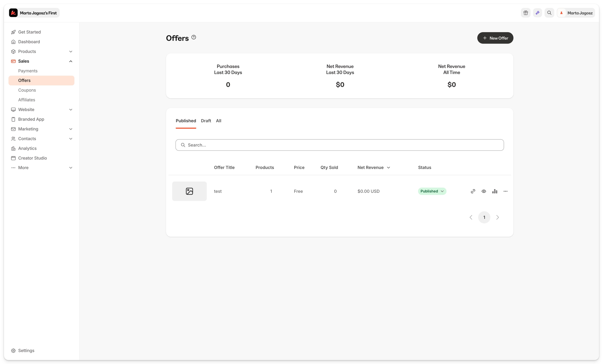Click the Contacts people icon

tap(13, 139)
